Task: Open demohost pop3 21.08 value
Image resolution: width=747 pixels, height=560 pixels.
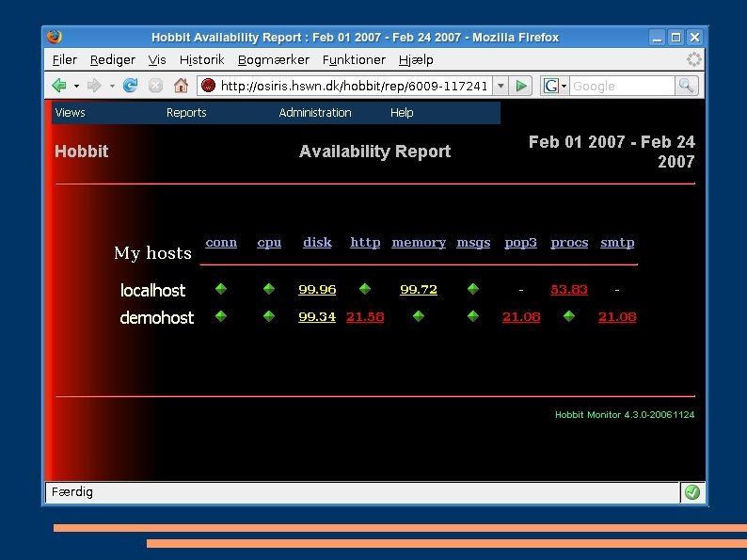Action: tap(521, 317)
